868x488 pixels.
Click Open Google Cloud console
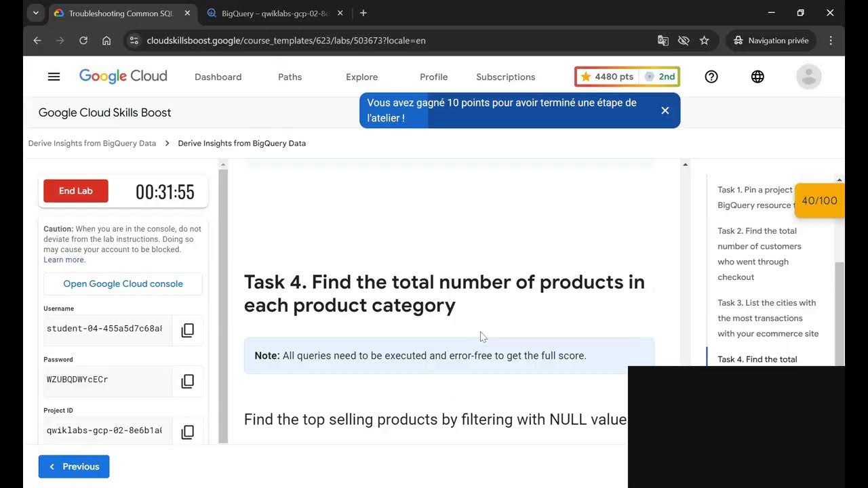123,284
